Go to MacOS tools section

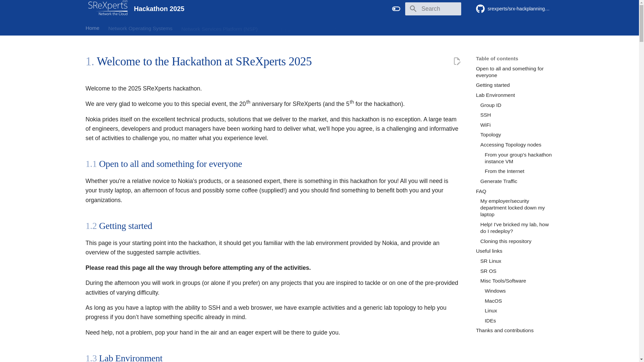tap(493, 301)
